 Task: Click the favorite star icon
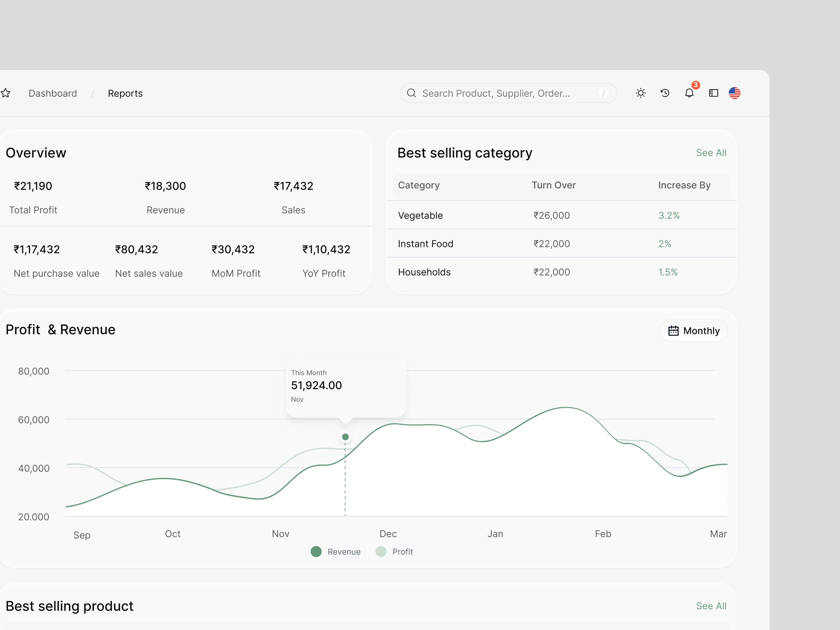[x=5, y=93]
